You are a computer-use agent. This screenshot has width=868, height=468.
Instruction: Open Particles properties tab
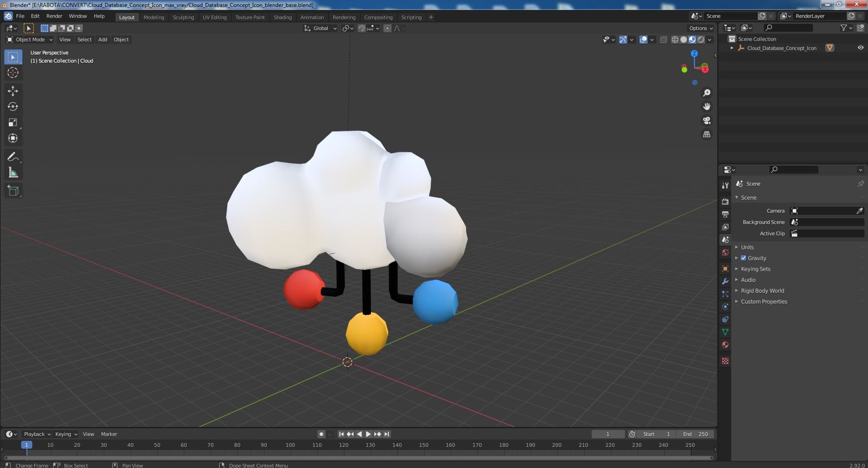point(725,294)
